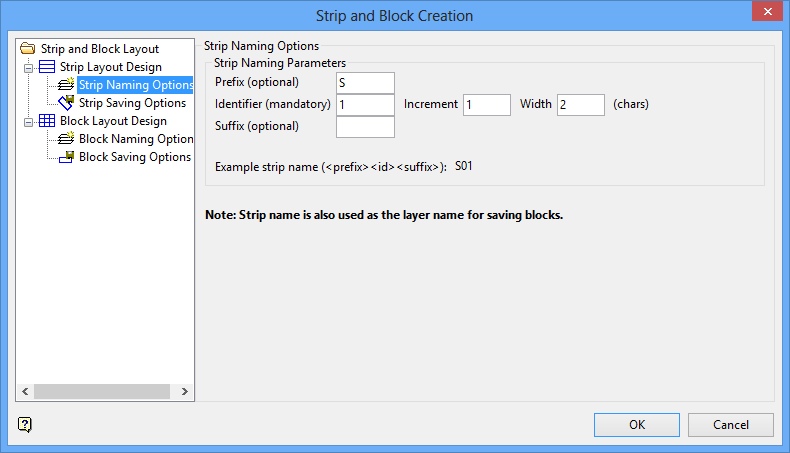Click the Increment input field
This screenshot has height=453, width=790.
click(486, 104)
